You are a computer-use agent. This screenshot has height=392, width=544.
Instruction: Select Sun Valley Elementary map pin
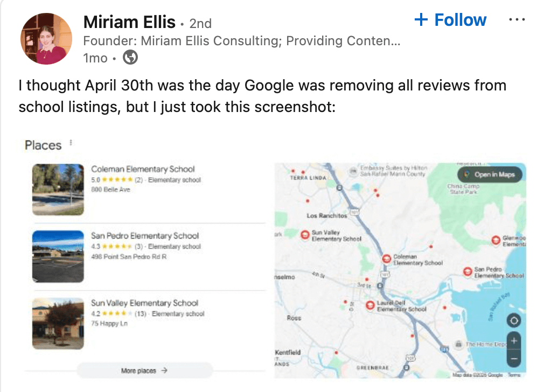304,234
